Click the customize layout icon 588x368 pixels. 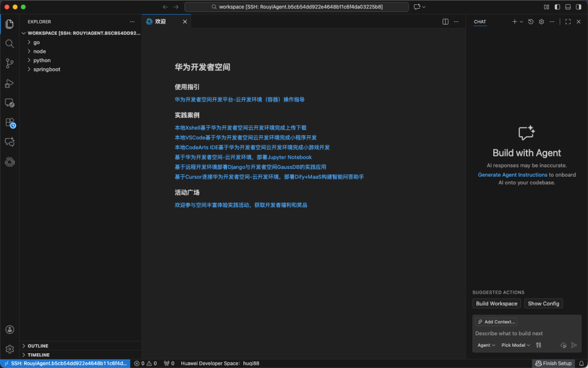tap(547, 7)
